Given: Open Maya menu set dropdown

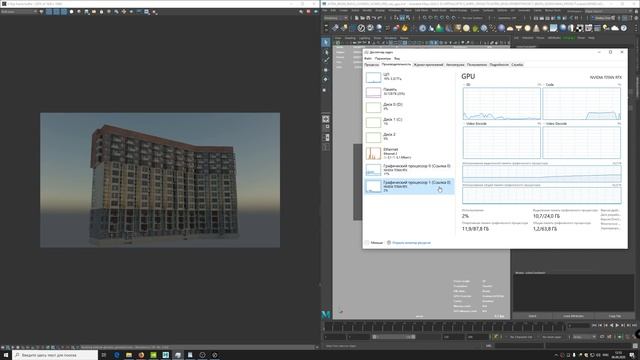Looking at the screenshot, I should (336, 18).
